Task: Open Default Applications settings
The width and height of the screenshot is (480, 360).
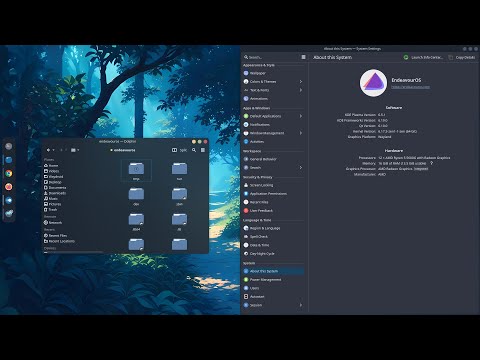Action: (273, 116)
